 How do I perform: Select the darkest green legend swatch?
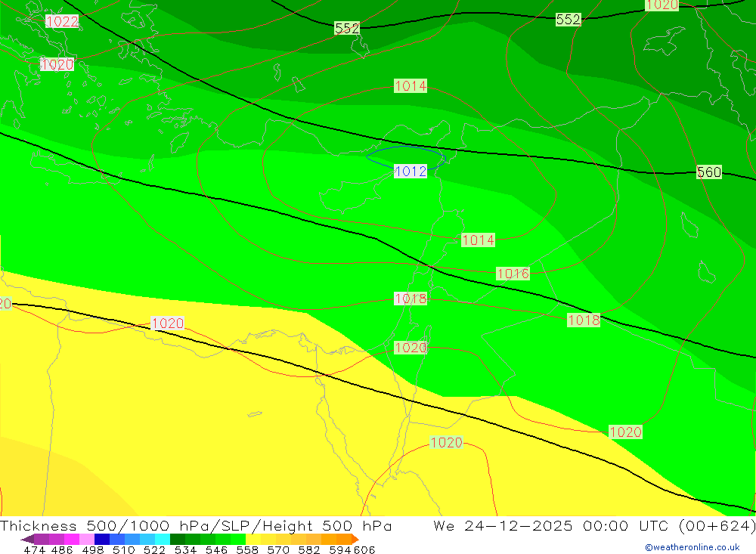pos(178,539)
